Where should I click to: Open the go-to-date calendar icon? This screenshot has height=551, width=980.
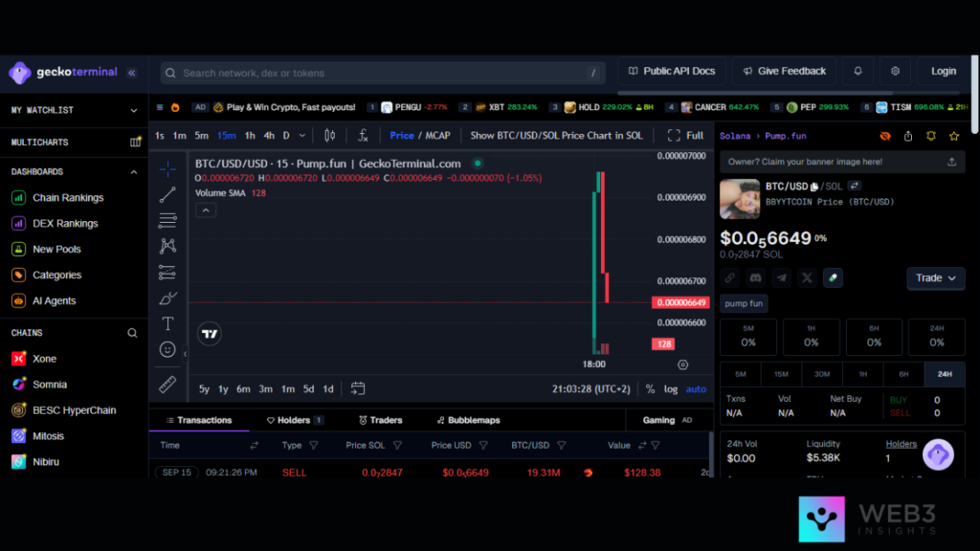click(358, 388)
